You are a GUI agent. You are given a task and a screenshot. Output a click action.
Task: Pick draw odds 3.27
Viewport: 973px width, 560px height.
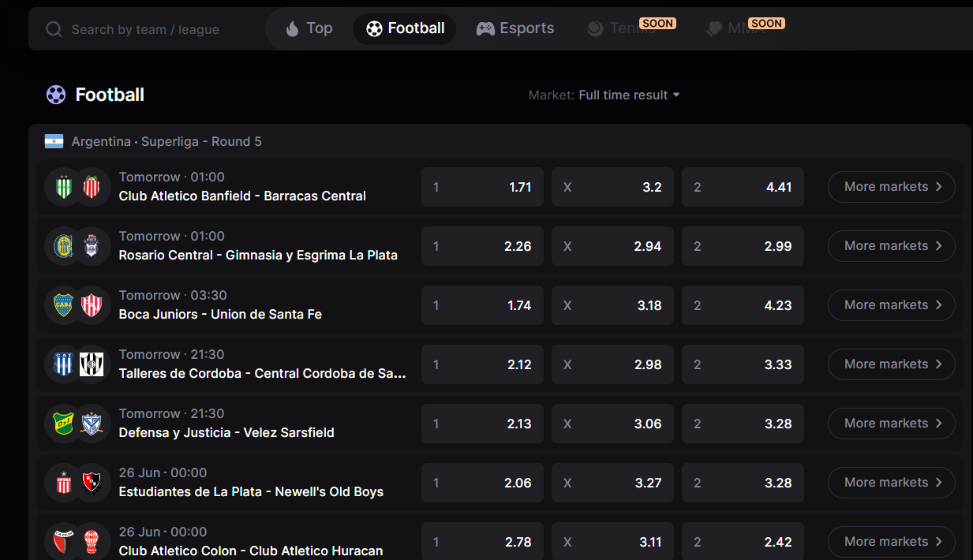click(x=612, y=483)
